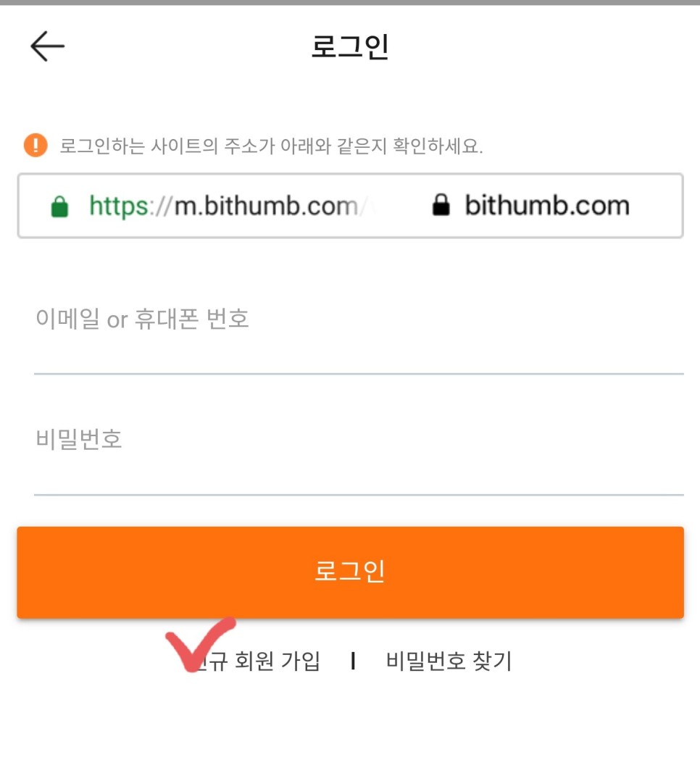
Task: Click the m.bithumb.com URL text
Action: 266,206
